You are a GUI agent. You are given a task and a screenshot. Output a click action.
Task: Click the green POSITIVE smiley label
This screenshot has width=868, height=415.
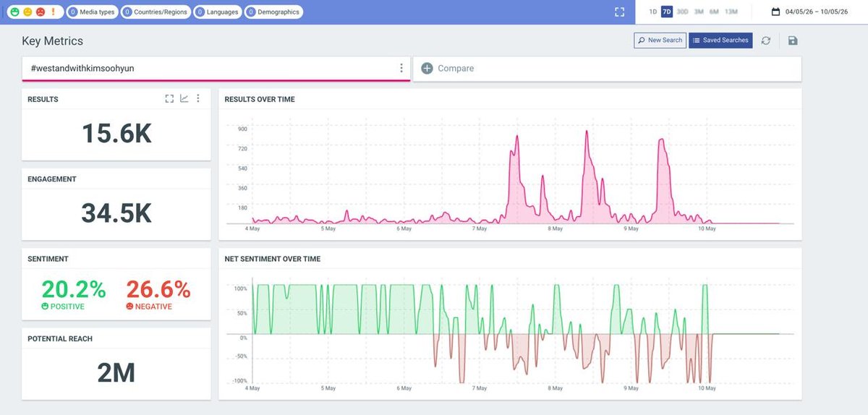pyautogui.click(x=63, y=307)
